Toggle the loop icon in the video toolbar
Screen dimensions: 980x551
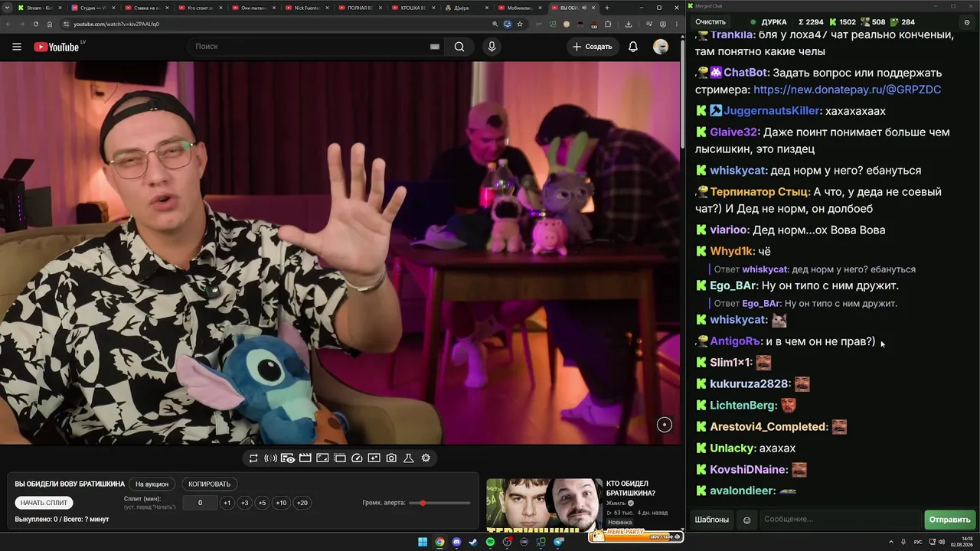point(253,458)
